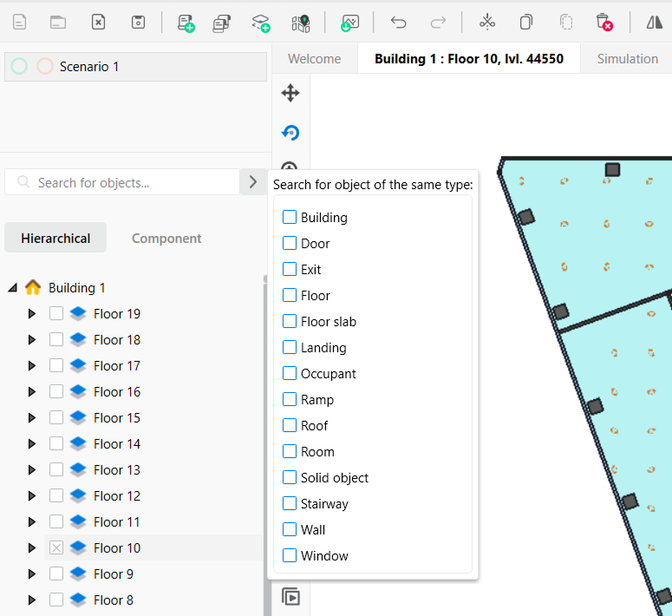The height and width of the screenshot is (616, 672).
Task: Expand the Floor 19 tree node
Action: click(32, 313)
